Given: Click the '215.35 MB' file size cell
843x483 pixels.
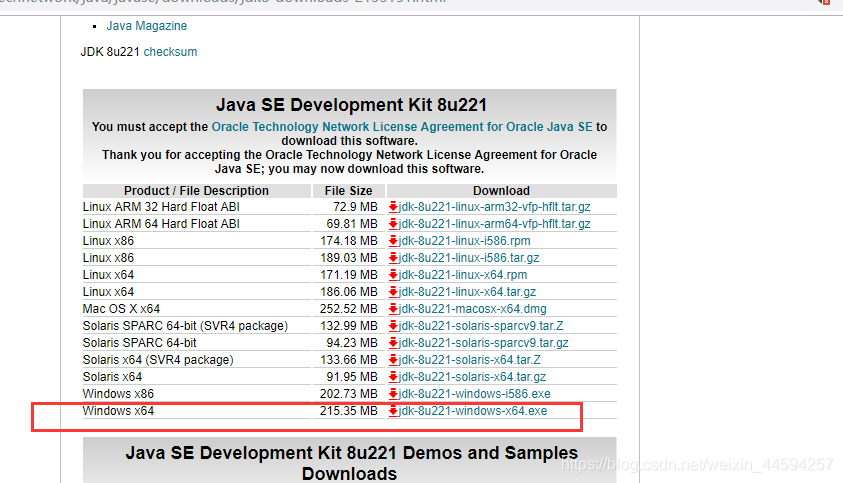Looking at the screenshot, I should click(348, 411).
